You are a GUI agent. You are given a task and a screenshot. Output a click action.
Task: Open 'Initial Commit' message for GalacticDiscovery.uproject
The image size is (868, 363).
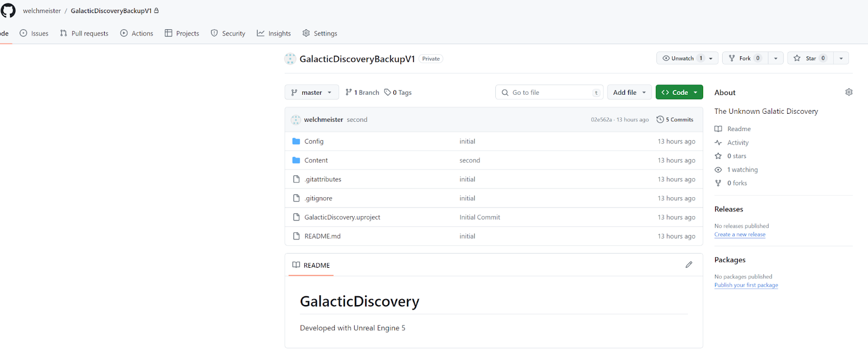480,217
